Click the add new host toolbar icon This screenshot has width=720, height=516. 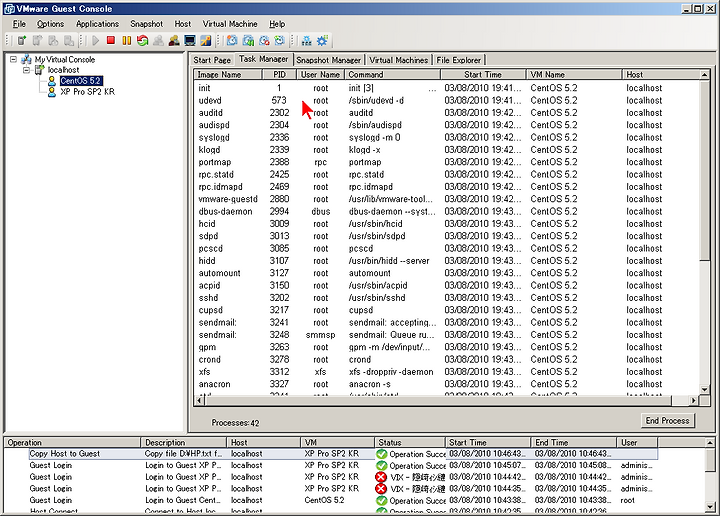22,40
